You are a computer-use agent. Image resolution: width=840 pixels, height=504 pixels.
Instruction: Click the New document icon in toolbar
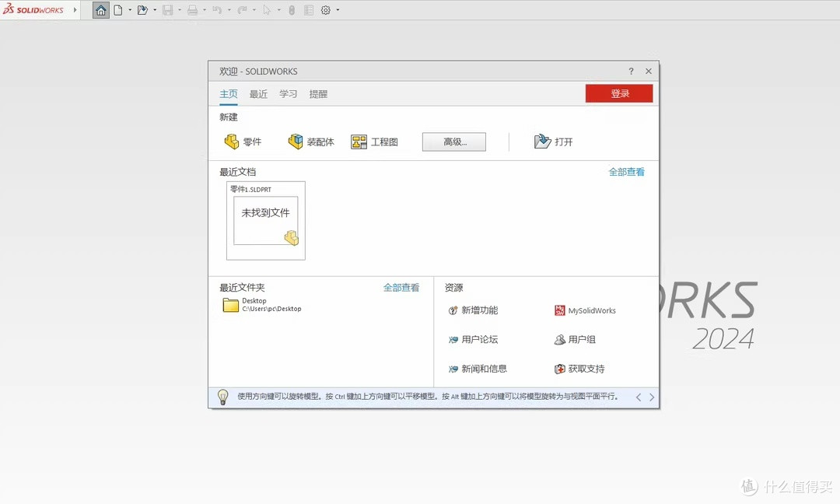[118, 9]
